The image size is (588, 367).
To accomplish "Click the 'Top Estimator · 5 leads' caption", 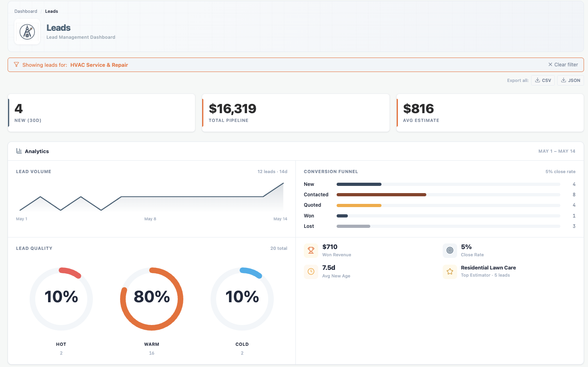I will click(485, 275).
